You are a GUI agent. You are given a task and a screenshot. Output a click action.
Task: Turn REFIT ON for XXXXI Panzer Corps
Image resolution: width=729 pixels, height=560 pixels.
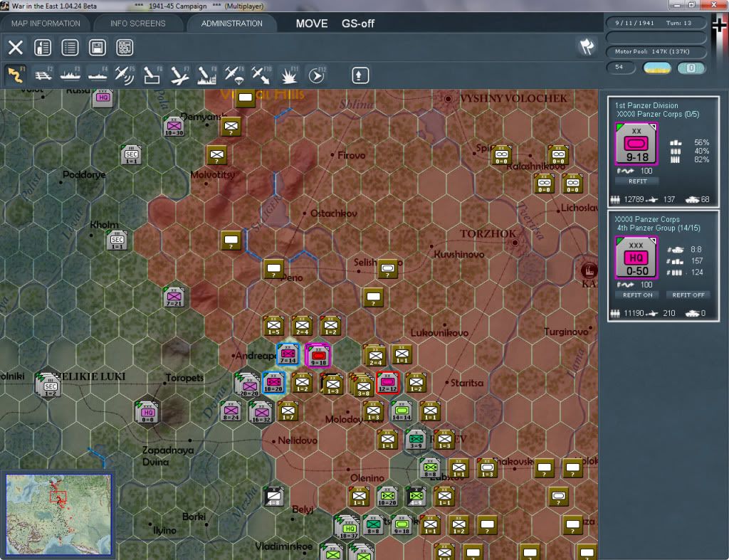[x=637, y=295]
